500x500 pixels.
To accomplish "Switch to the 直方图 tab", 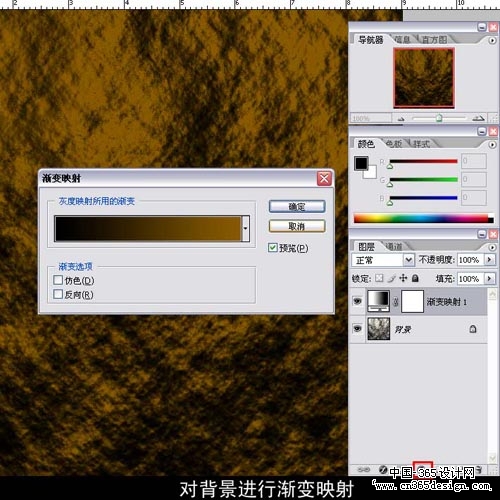I will [434, 40].
